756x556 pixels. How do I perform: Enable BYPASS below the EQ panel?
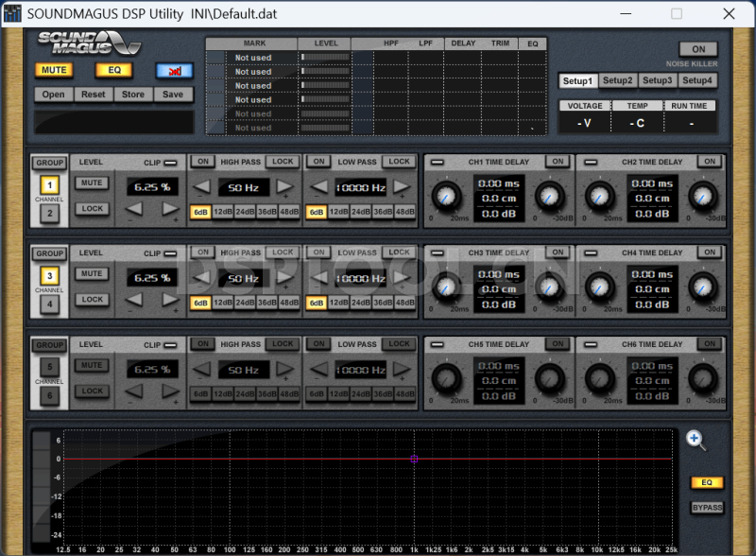pyautogui.click(x=705, y=508)
